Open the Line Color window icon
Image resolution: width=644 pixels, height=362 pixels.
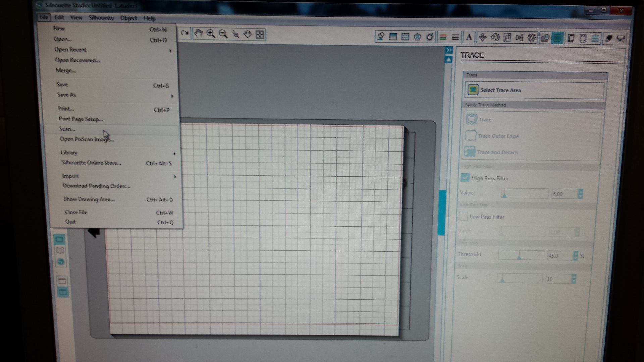443,37
